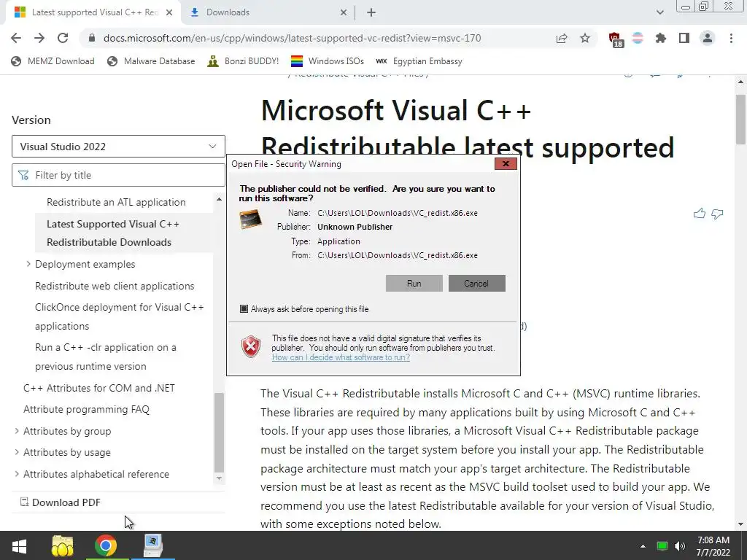Screen dimensions: 747x560
Task: Close the Downloads tab
Action: [x=344, y=13]
